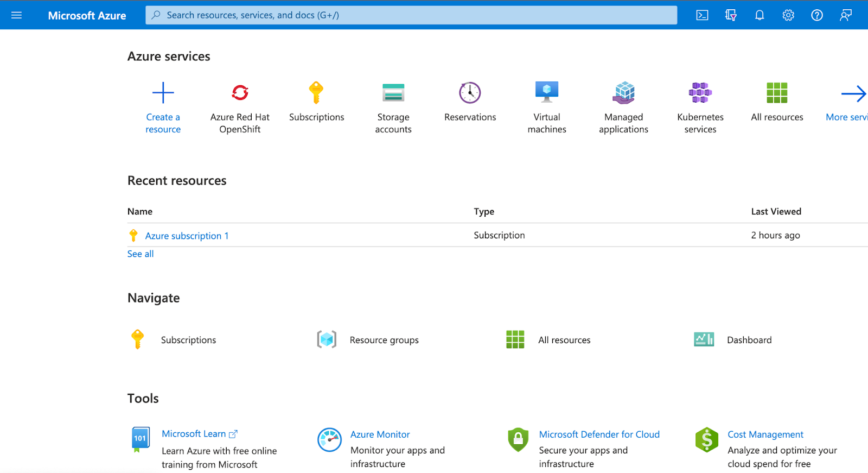Navigate to Resource groups

384,340
